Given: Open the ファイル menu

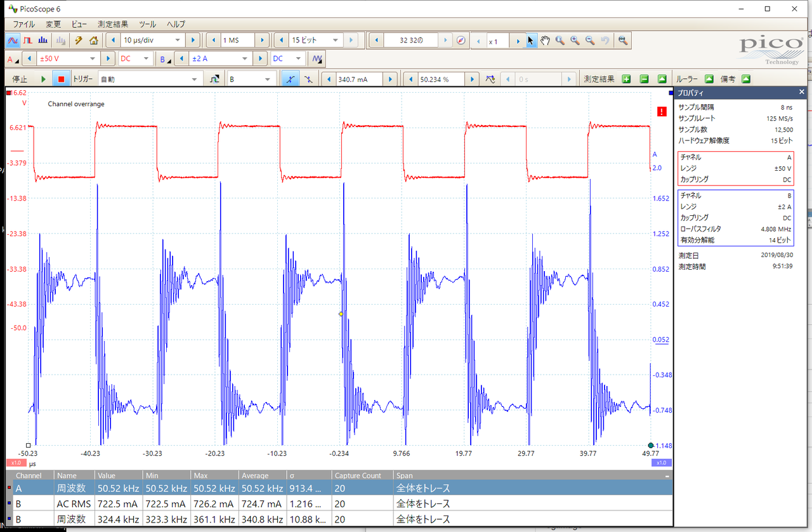Looking at the screenshot, I should (x=24, y=24).
